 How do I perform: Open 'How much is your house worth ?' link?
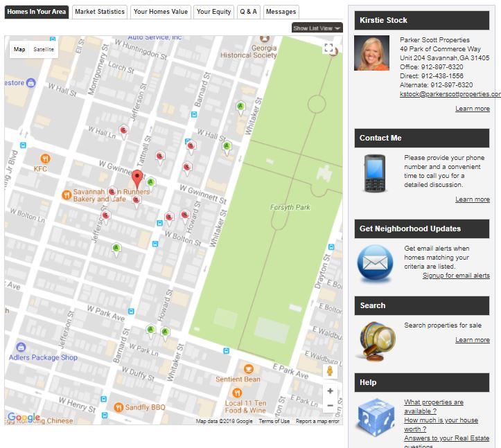[441, 424]
